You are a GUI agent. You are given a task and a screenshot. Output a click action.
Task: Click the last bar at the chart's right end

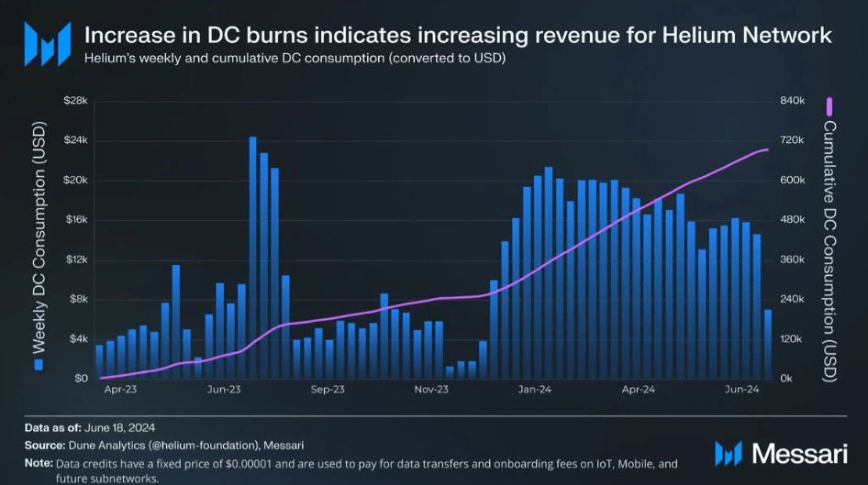click(x=768, y=344)
